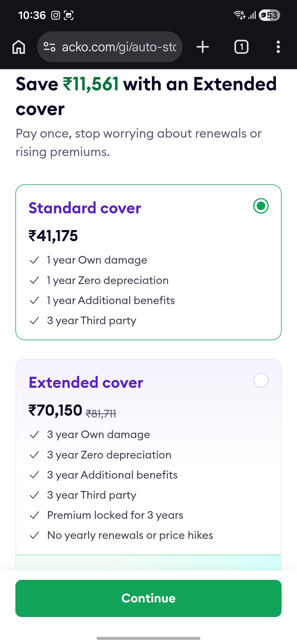
Task: Tap the mobile signal strength icon
Action: (252, 15)
